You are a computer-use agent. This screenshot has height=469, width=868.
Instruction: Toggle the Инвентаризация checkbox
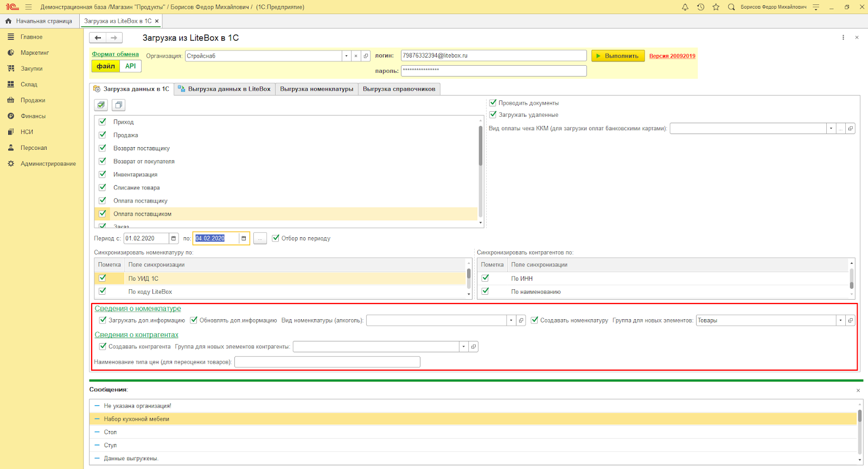(103, 174)
